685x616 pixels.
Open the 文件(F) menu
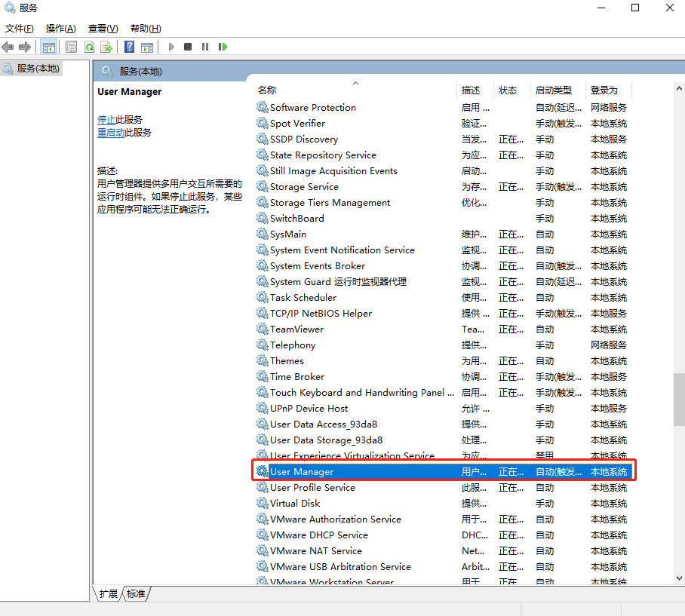20,29
